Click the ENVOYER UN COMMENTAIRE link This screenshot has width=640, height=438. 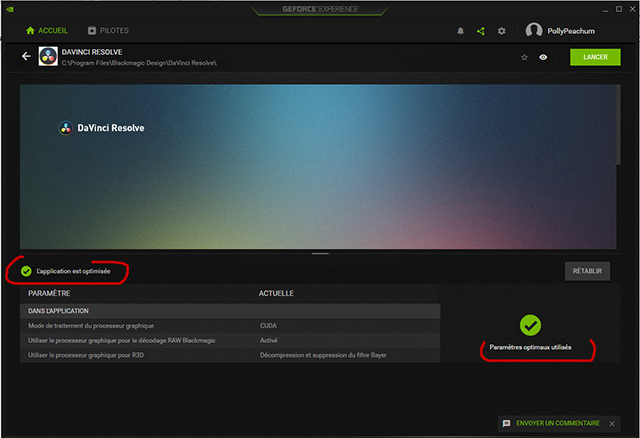[558, 423]
